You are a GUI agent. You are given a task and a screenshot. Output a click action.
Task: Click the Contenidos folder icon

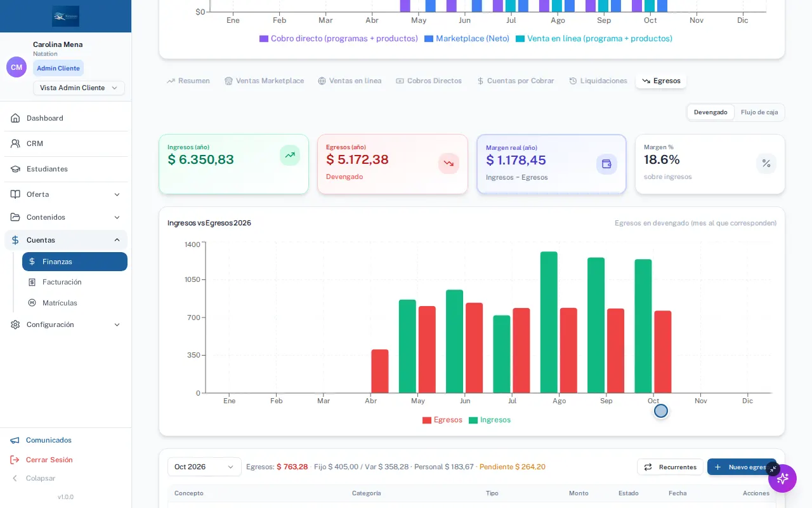(x=15, y=217)
